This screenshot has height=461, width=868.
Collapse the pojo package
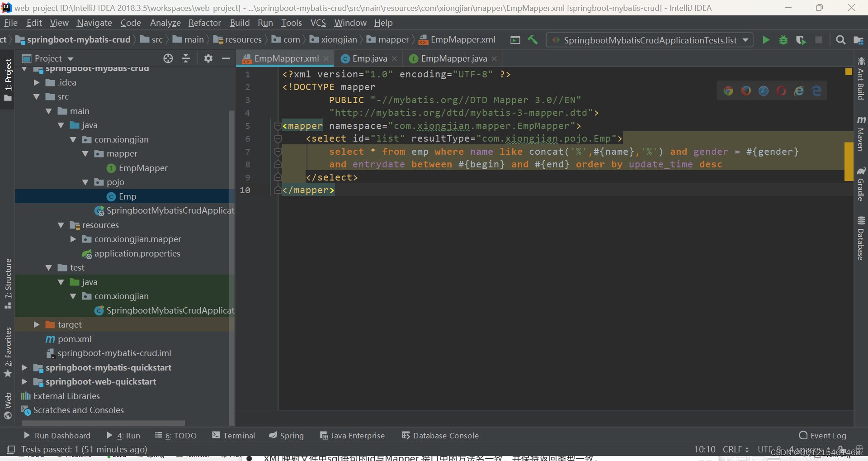85,182
